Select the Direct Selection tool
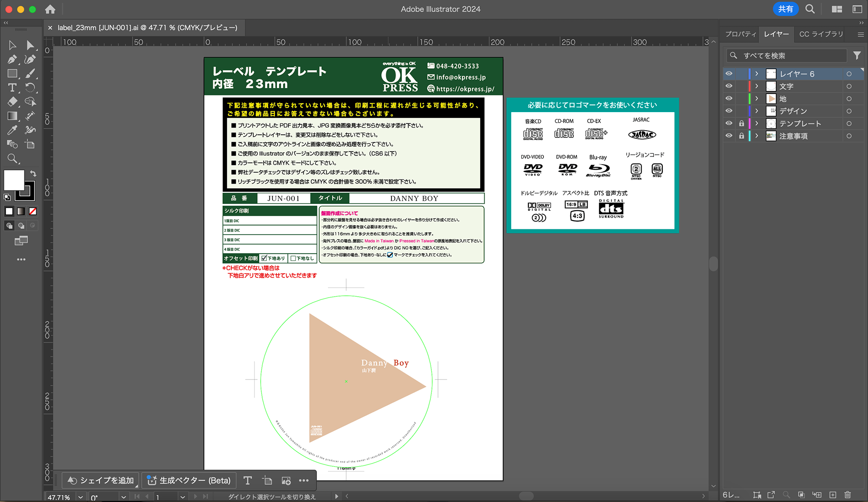 pos(30,45)
